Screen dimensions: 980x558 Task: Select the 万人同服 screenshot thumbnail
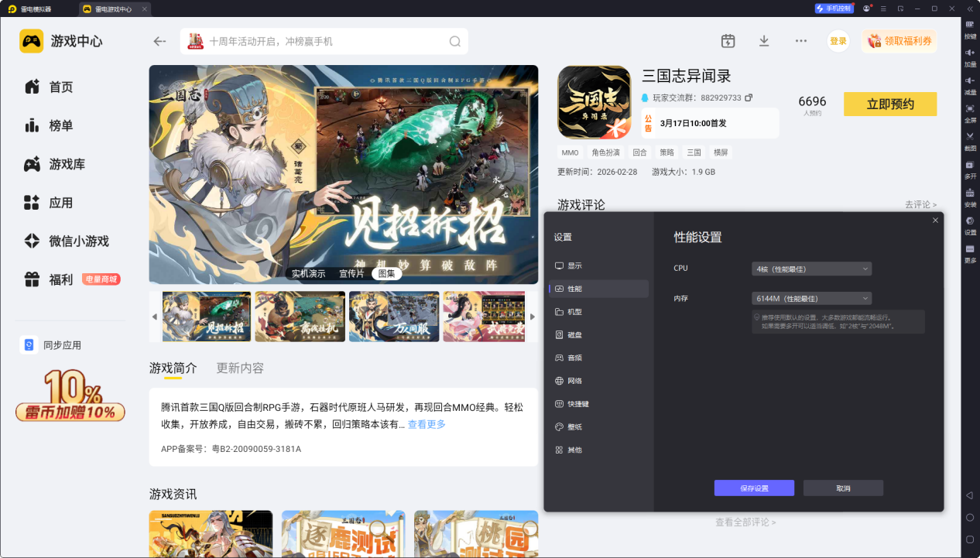pyautogui.click(x=394, y=317)
